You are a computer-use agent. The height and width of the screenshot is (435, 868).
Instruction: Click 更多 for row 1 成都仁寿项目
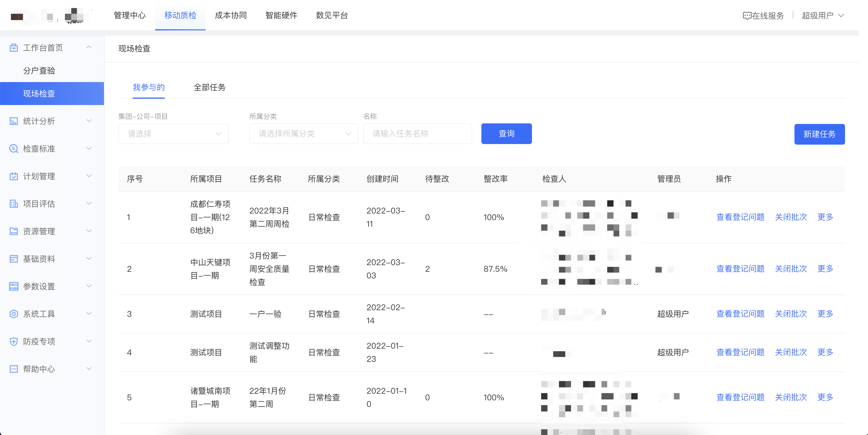(x=825, y=217)
